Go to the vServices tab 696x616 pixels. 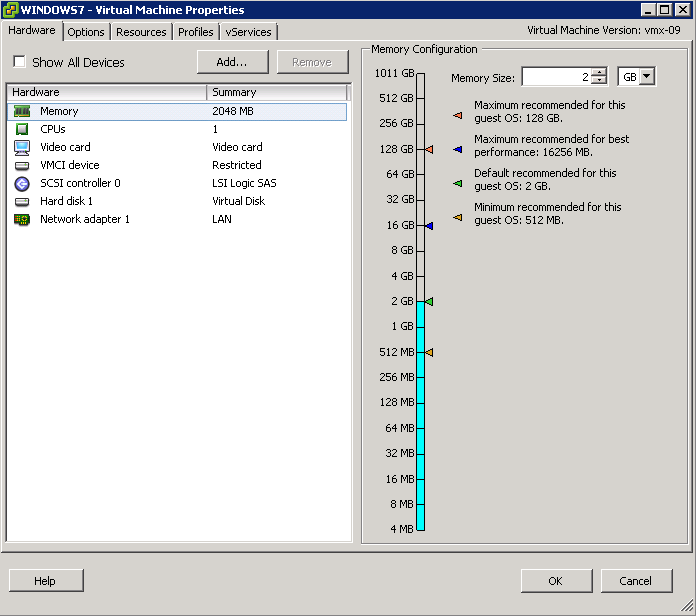point(248,32)
